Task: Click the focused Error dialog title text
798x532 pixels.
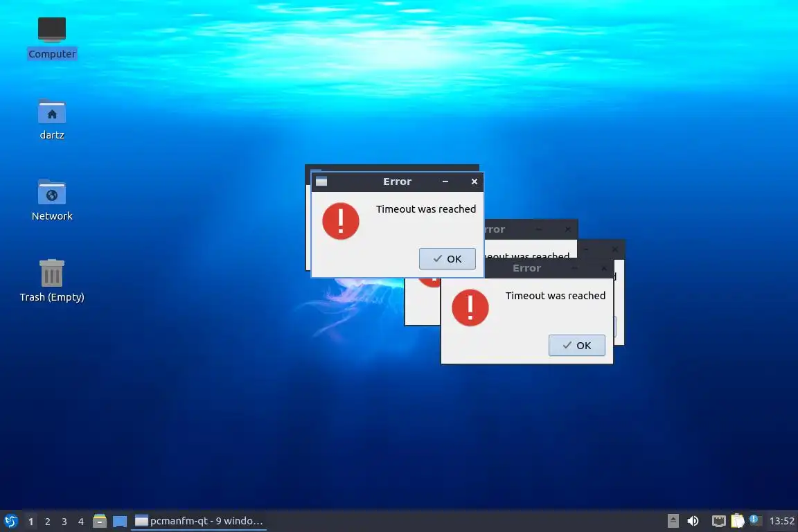Action: tap(397, 181)
